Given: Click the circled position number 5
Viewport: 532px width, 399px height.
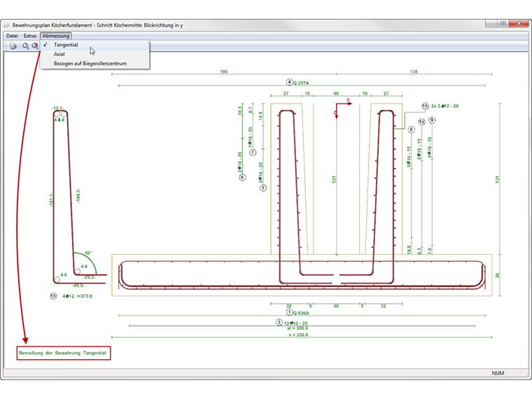Looking at the screenshot, I should [x=263, y=188].
